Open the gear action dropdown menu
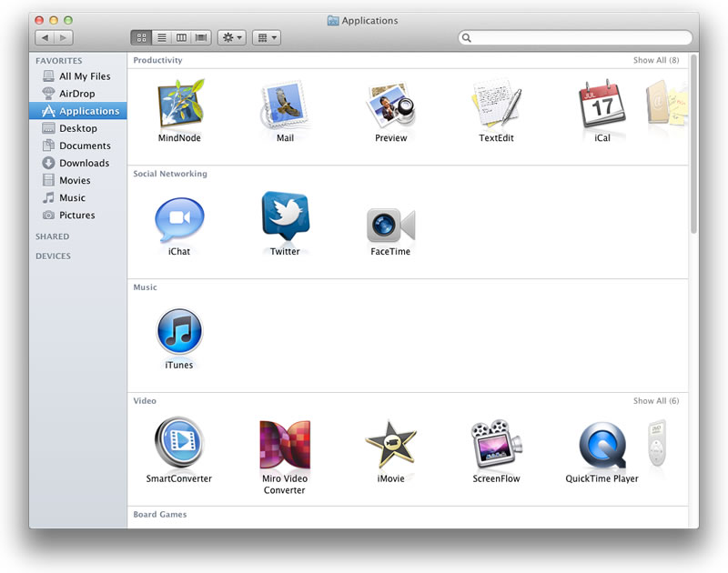Screen dimensions: 728x573 point(231,38)
